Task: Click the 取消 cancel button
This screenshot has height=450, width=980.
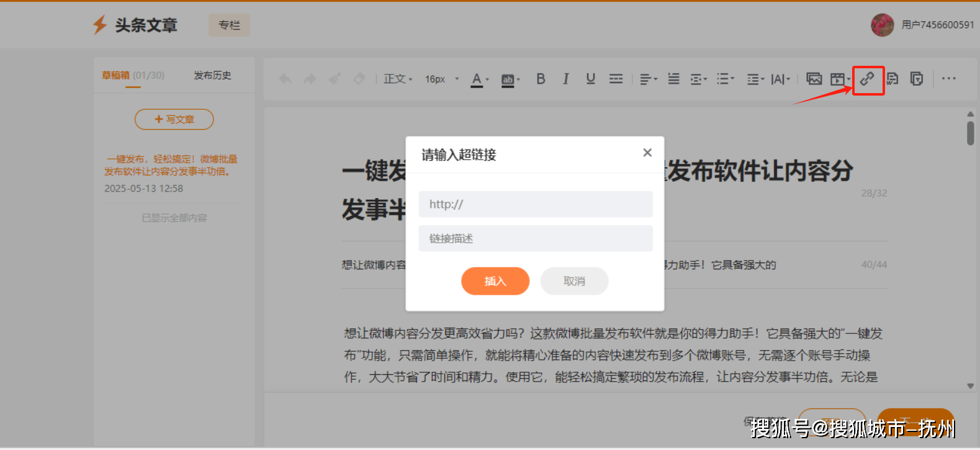Action: click(574, 281)
